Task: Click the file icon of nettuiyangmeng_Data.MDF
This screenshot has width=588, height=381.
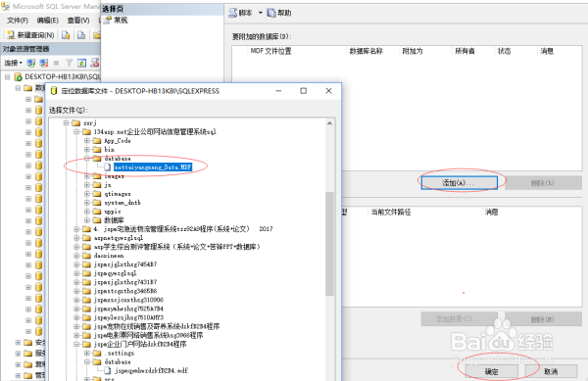Action: click(107, 167)
